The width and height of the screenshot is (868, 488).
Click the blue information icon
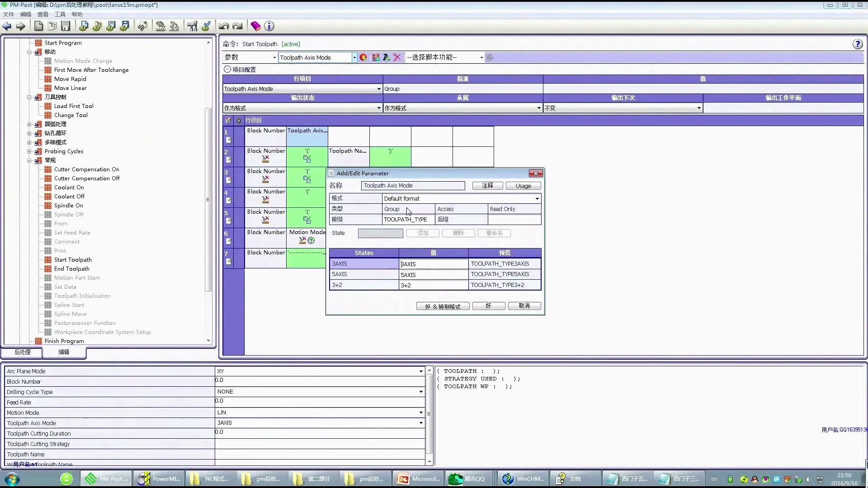tap(269, 26)
